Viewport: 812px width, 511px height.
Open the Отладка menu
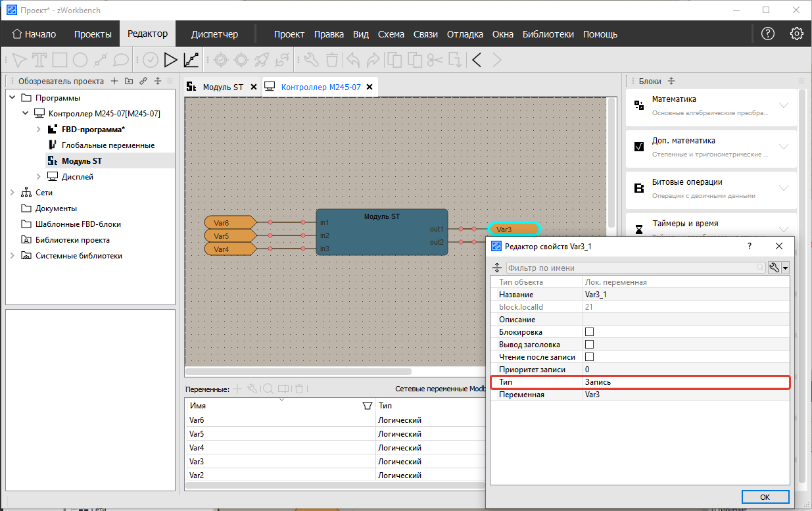tap(465, 34)
